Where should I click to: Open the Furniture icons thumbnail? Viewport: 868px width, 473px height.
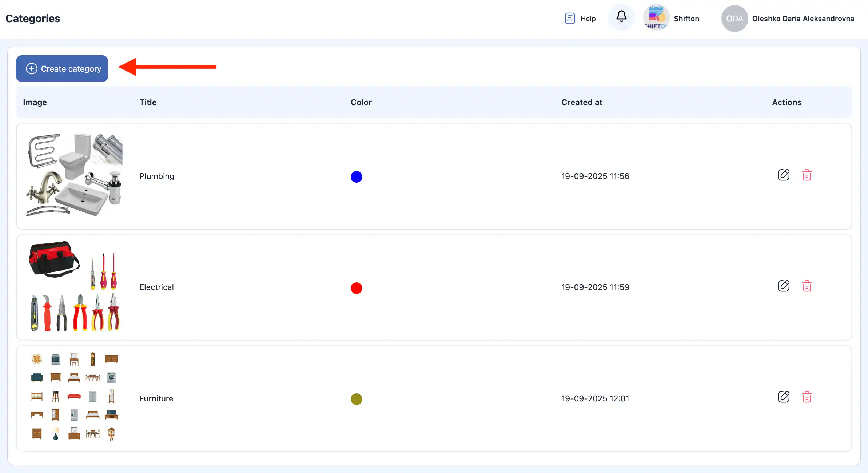[74, 397]
